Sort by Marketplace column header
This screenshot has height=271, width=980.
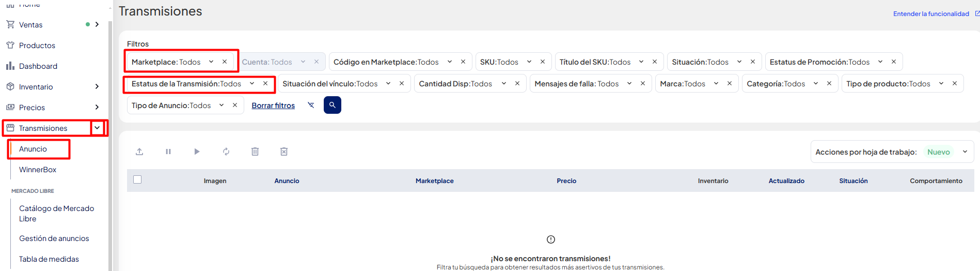435,180
